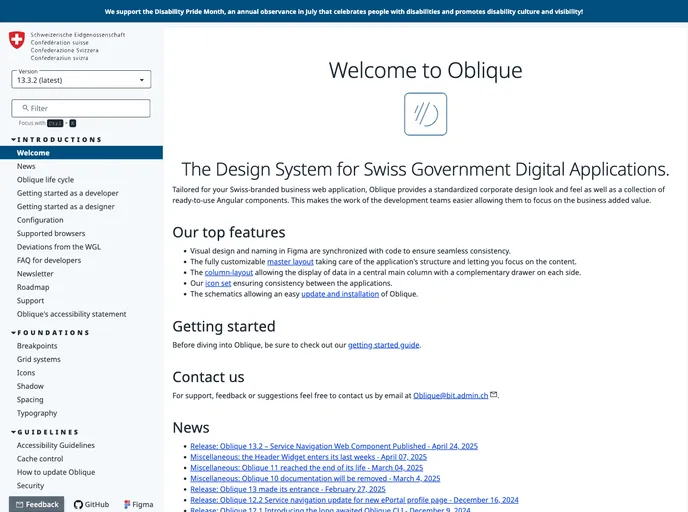Viewport: 688px width, 512px height.
Task: Open Cache control page
Action: 40,459
